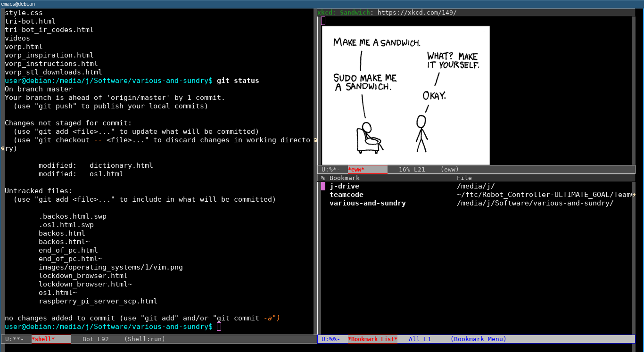
Task: Click the shell prompt cursor at bottom
Action: pyautogui.click(x=219, y=327)
